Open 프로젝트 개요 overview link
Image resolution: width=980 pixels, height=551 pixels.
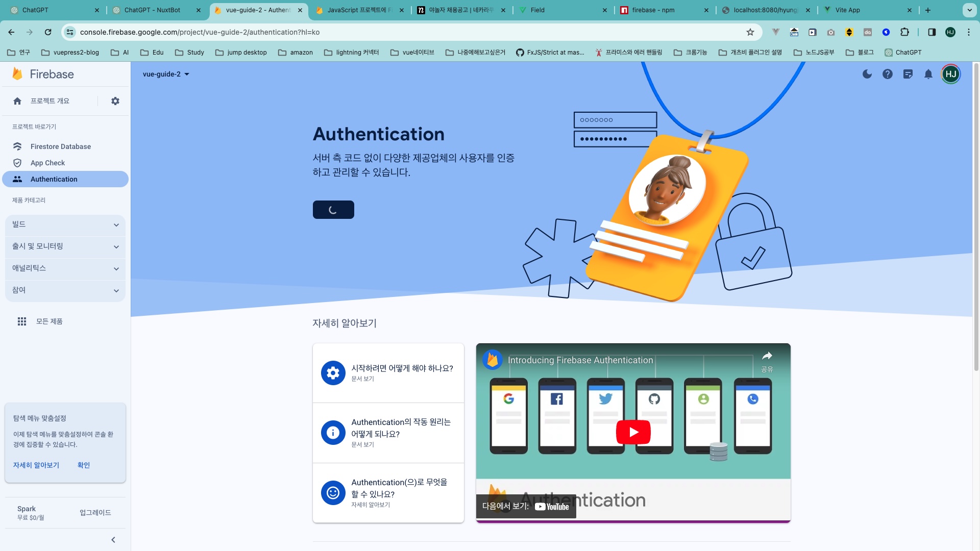50,101
